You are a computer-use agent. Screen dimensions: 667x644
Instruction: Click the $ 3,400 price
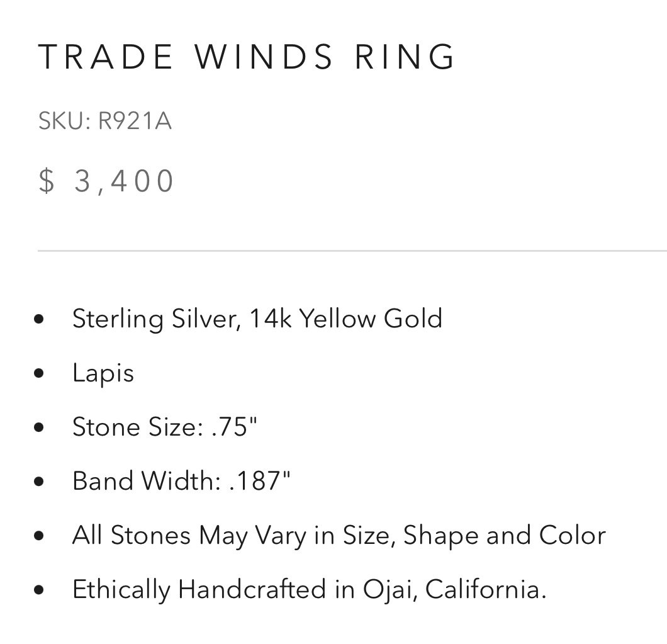coord(106,181)
